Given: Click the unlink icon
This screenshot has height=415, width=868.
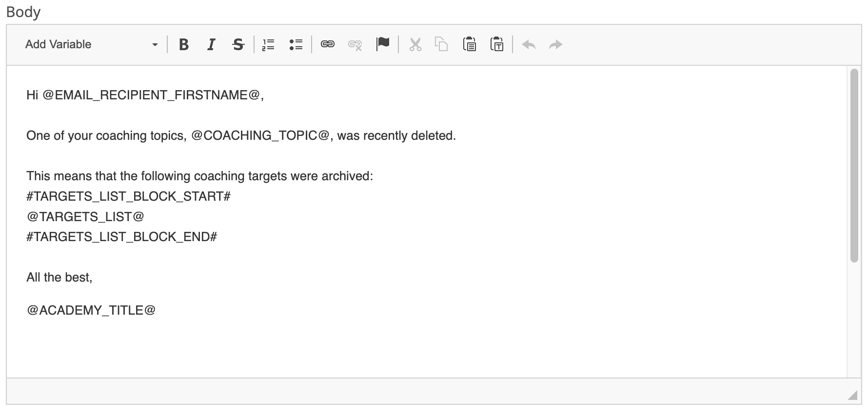Looking at the screenshot, I should [355, 45].
